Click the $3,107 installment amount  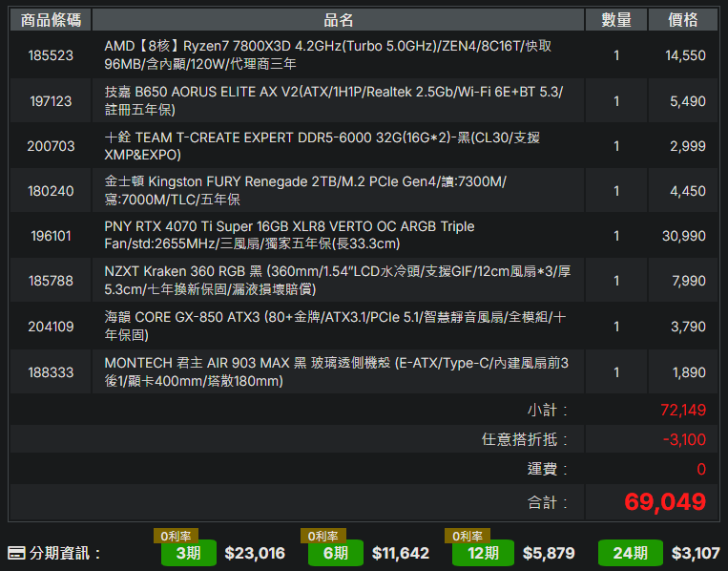point(696,553)
